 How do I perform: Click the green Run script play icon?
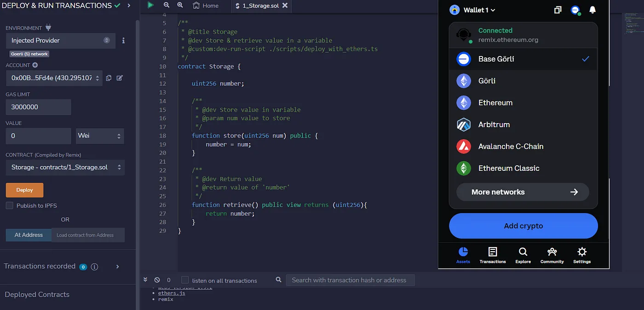150,5
